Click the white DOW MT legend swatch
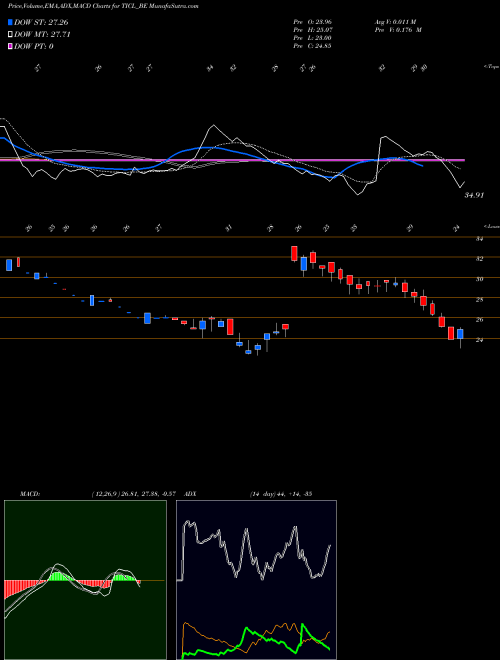Image resolution: width=500 pixels, height=660 pixels. pyautogui.click(x=11, y=35)
